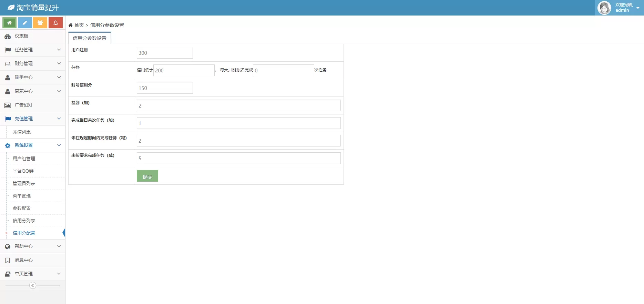Expand the 财务管理 menu chevron

coord(59,63)
